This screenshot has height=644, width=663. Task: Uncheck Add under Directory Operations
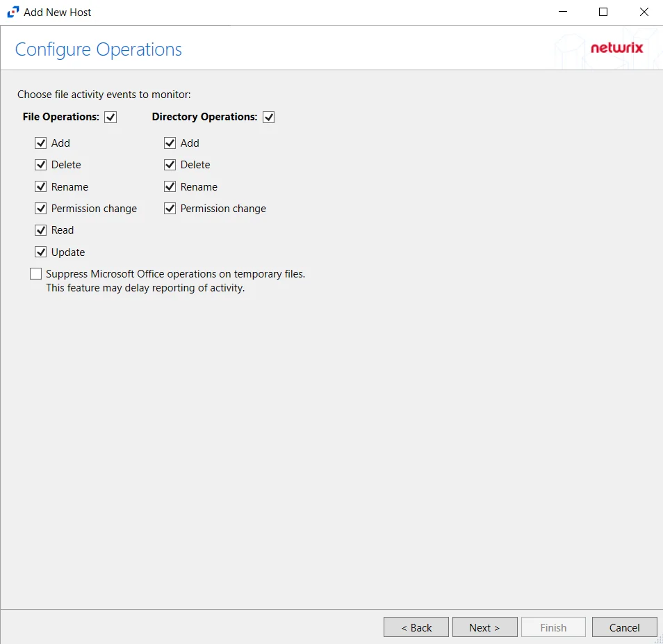pyautogui.click(x=170, y=143)
